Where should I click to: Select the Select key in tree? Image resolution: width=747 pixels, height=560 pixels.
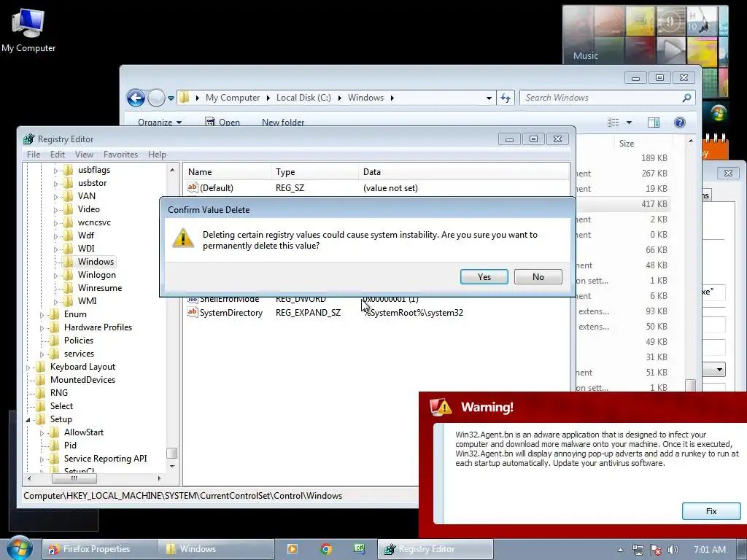coord(61,405)
